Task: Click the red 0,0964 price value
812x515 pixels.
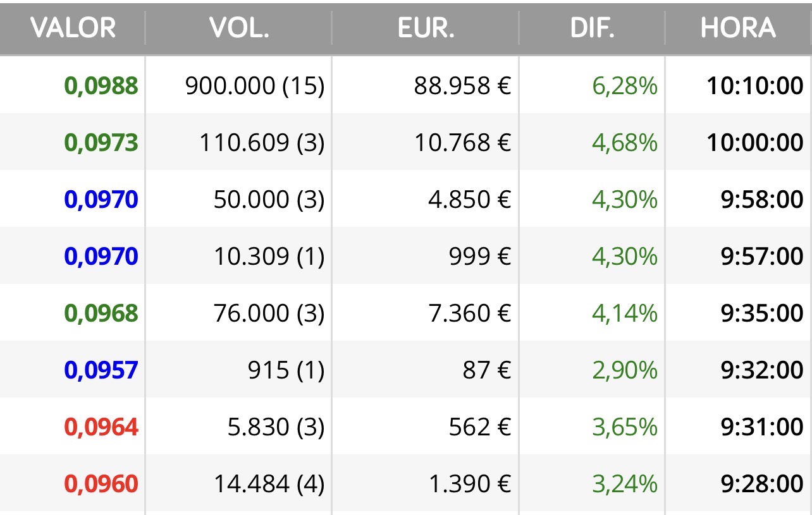Action: 101,427
